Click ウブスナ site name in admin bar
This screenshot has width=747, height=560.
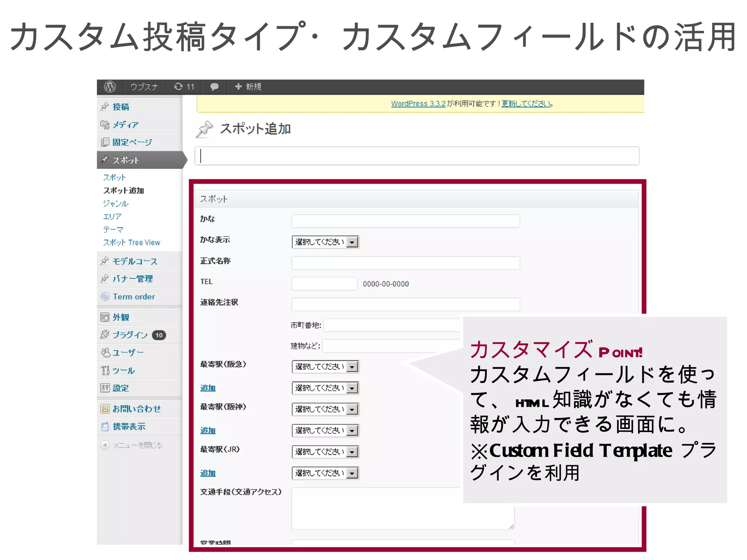[144, 87]
